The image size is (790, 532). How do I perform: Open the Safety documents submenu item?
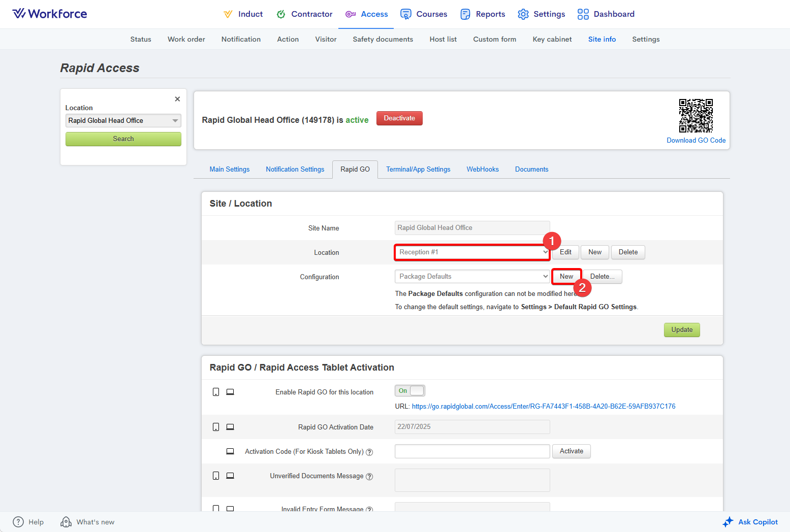383,39
